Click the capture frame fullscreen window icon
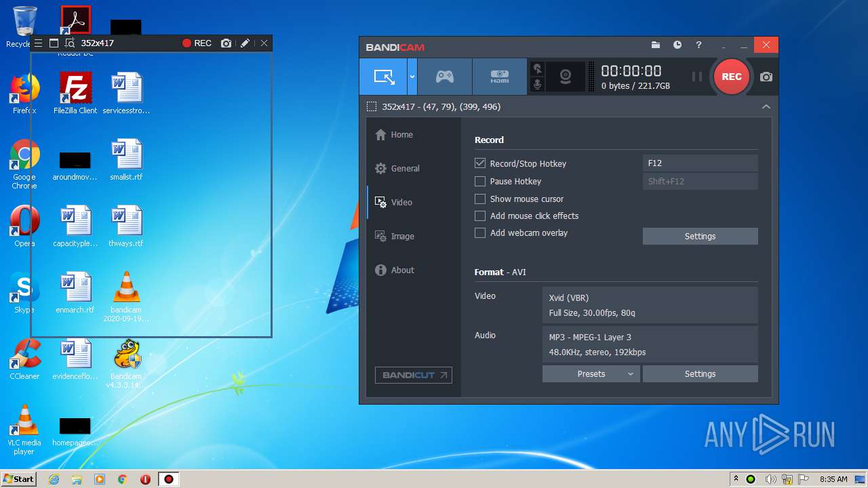The width and height of the screenshot is (868, 488). pos(54,43)
